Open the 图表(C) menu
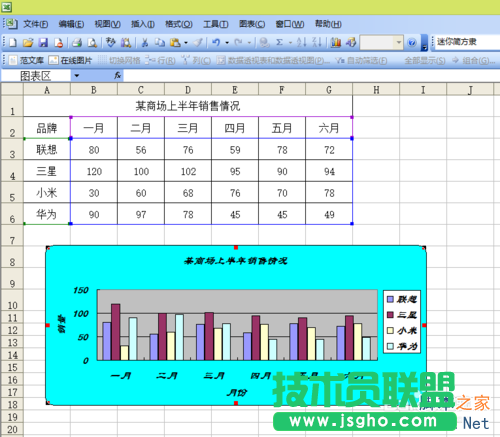The height and width of the screenshot is (437, 500). click(x=252, y=24)
